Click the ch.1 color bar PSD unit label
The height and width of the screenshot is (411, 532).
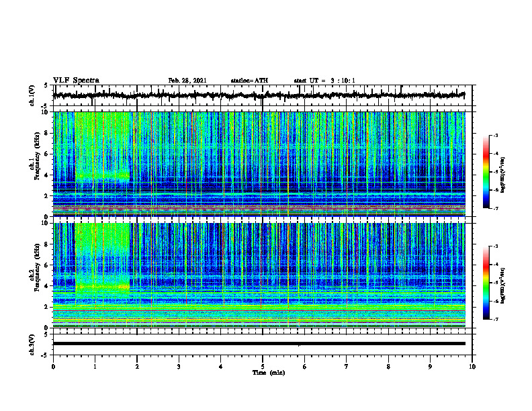(503, 175)
